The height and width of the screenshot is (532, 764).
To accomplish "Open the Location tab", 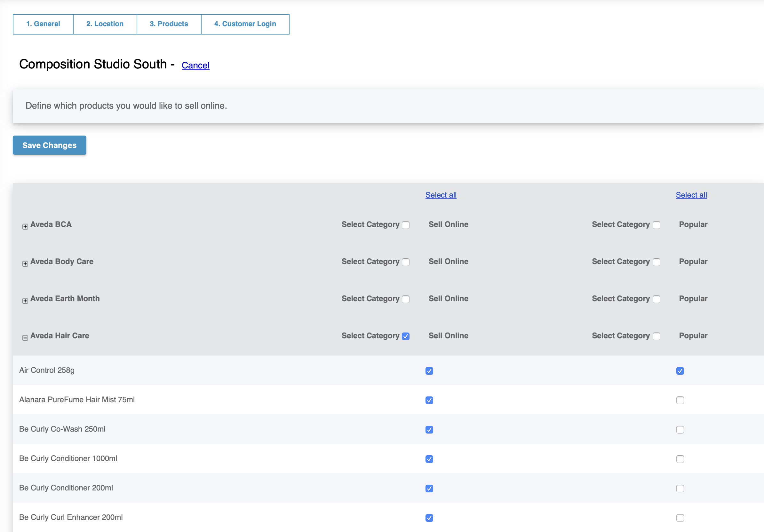I will tap(105, 24).
